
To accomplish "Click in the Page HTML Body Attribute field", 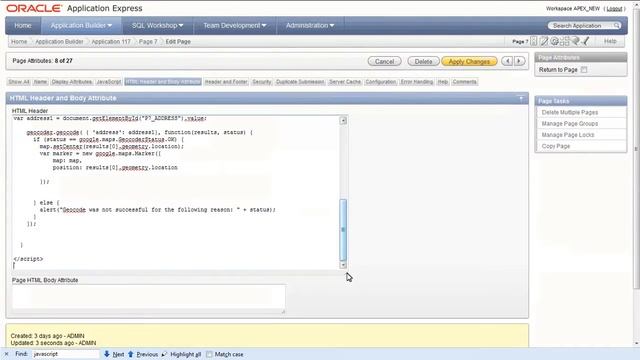I will click(x=149, y=297).
